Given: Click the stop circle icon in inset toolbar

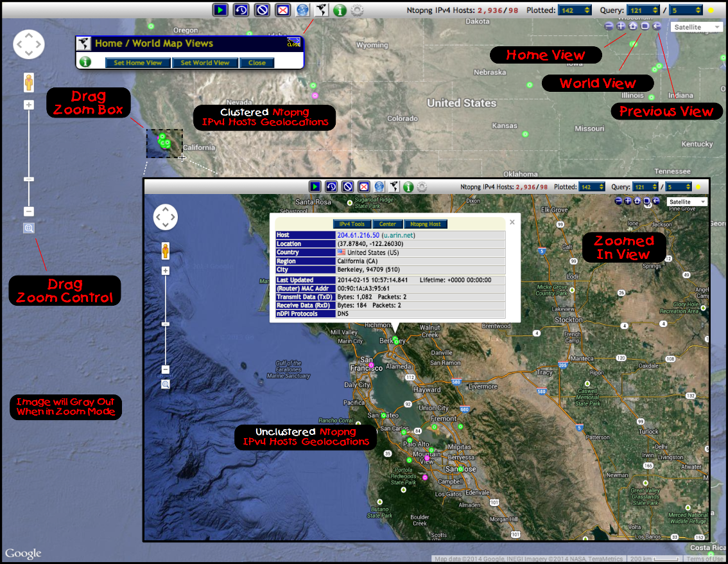Looking at the screenshot, I should pos(348,187).
